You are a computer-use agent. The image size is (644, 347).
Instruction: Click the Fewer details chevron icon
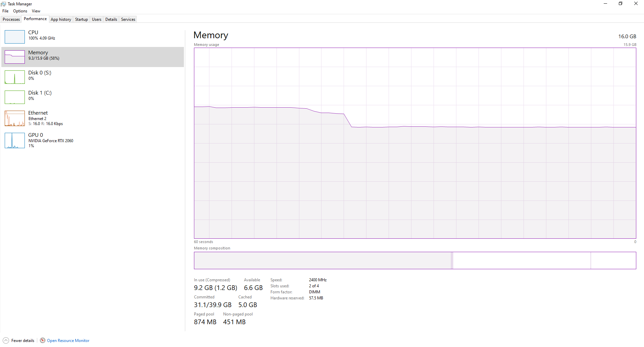(x=6, y=341)
